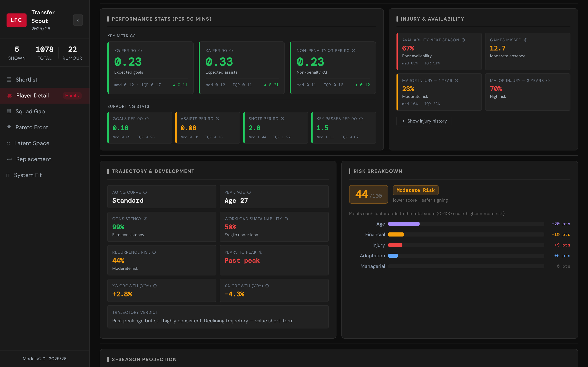
Task: Click info icon next to Major Injury 3 Years
Action: 548,80
